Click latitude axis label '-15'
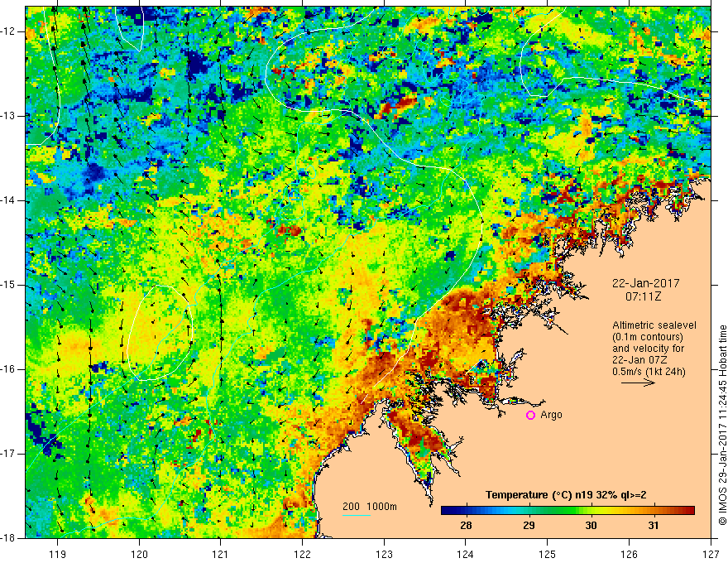Screen dimensions: 728x563 click(9, 285)
